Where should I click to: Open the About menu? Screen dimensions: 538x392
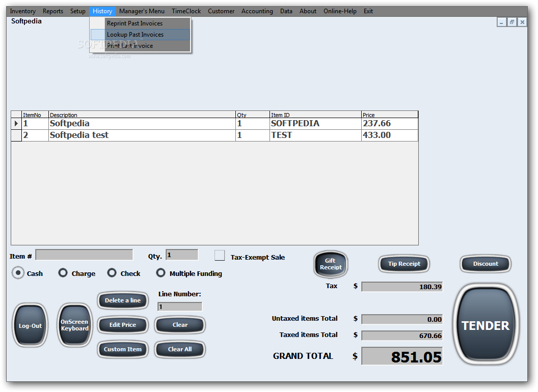click(x=308, y=11)
